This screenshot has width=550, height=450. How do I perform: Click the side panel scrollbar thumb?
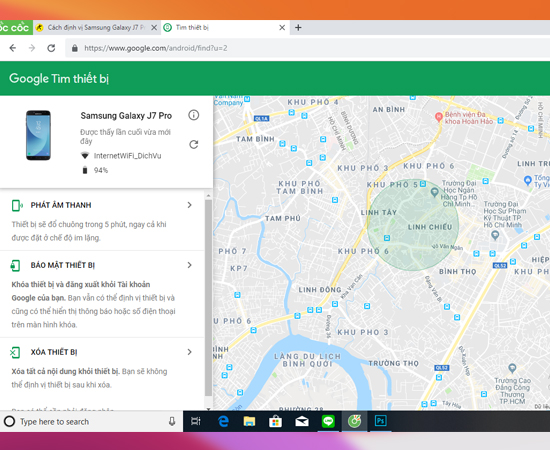(208, 298)
